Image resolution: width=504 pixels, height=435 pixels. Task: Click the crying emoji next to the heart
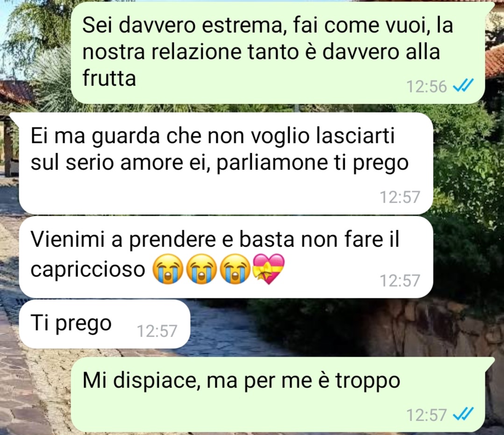point(235,269)
